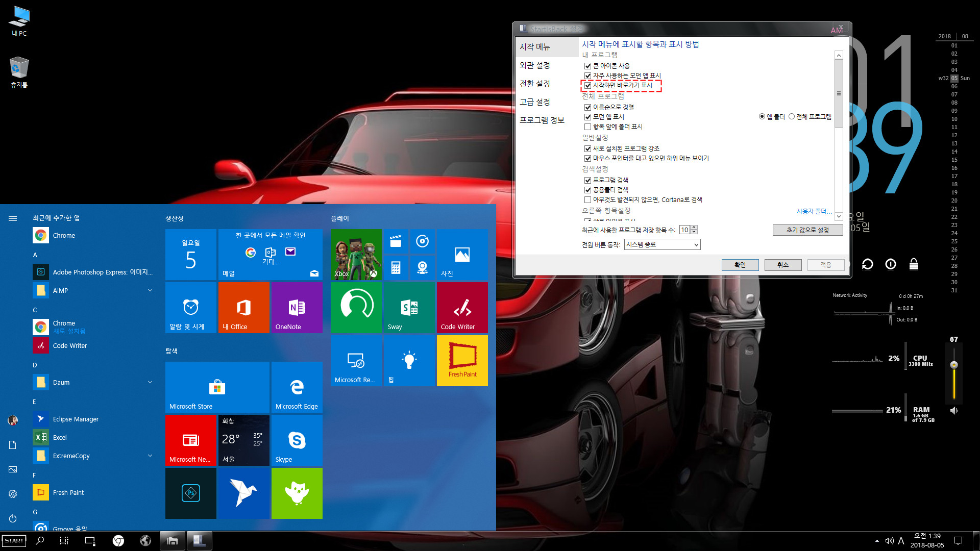Image resolution: width=980 pixels, height=551 pixels.
Task: Toggle show modern apps checkbox
Action: click(x=587, y=117)
